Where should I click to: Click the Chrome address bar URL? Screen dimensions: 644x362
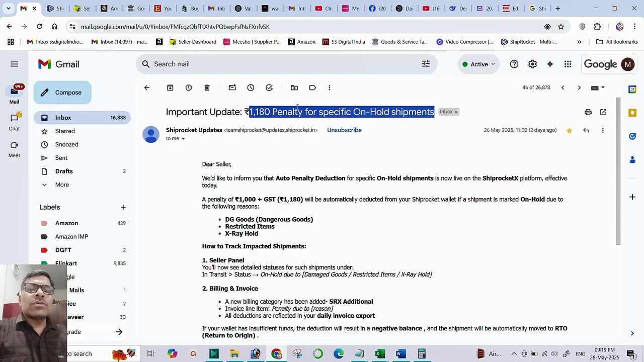[x=175, y=27]
